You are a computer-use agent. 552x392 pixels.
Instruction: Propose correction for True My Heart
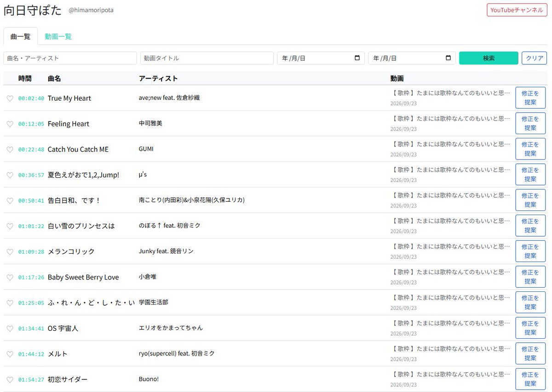(530, 97)
